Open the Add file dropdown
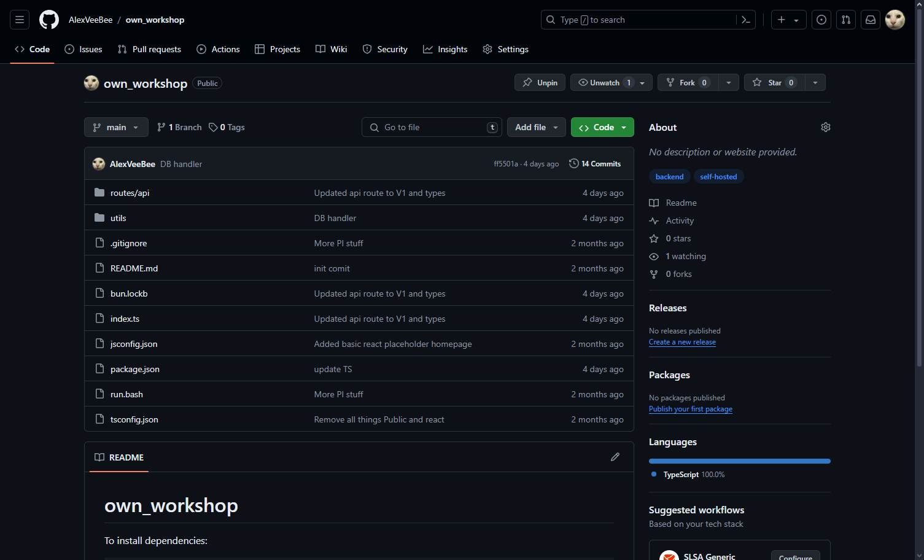Screen dimensions: 924x560 (x=537, y=127)
